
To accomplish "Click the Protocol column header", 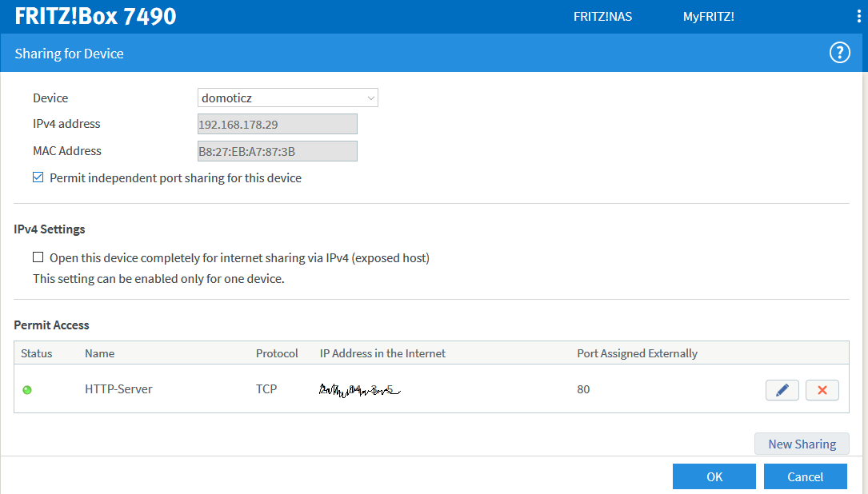I will (x=277, y=353).
